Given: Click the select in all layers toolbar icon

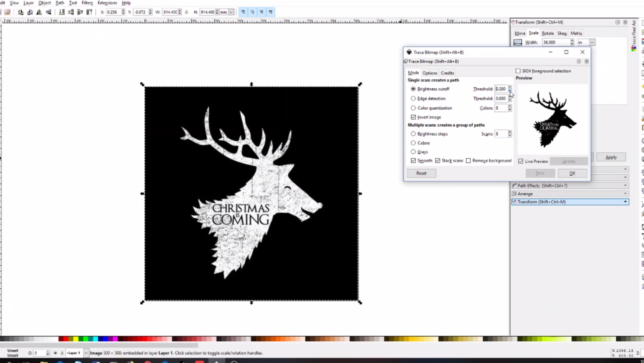Looking at the screenshot, I should click(7, 12).
